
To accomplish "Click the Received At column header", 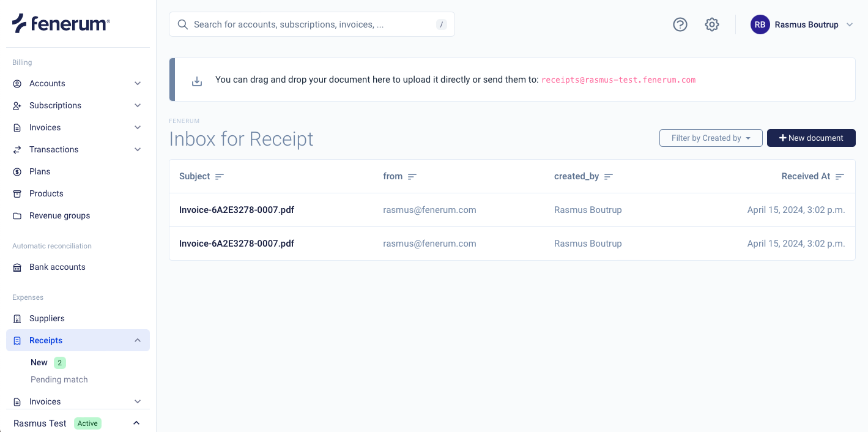I will [x=806, y=176].
